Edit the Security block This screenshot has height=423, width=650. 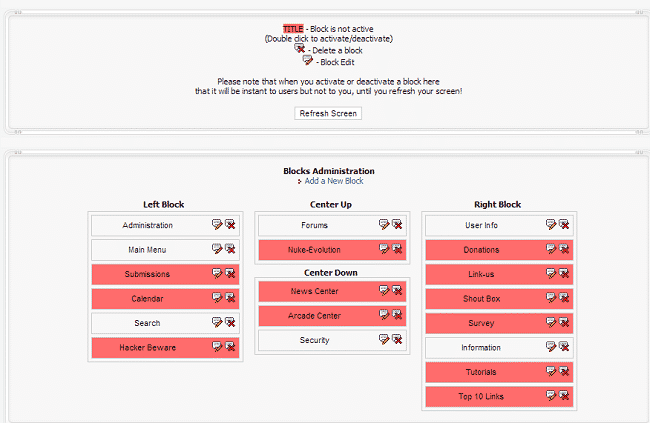(384, 339)
